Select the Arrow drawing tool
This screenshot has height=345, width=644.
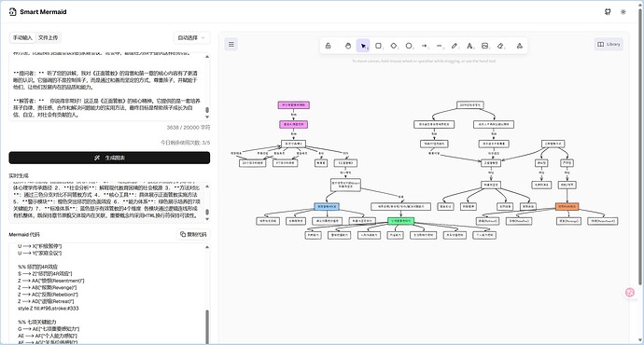(x=425, y=46)
